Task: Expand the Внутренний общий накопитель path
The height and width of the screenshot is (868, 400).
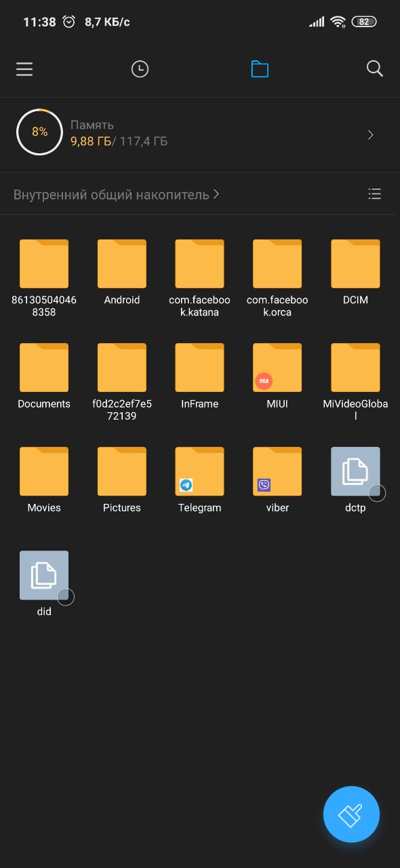Action: point(117,195)
